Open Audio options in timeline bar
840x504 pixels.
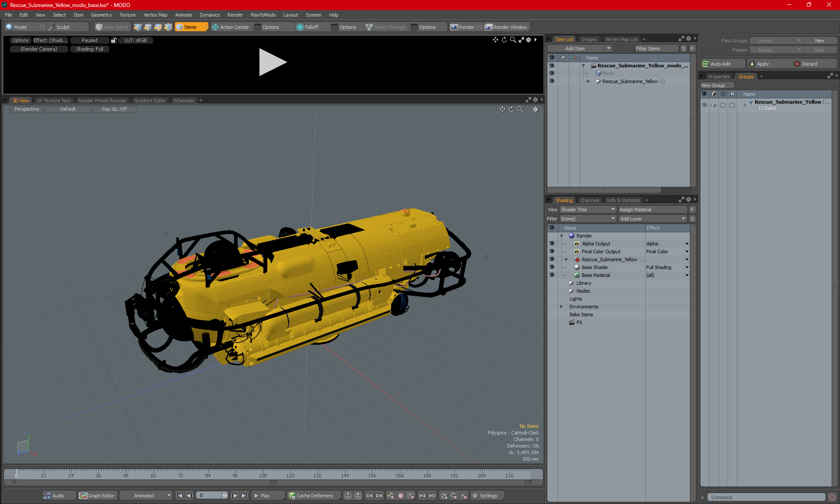(x=59, y=496)
